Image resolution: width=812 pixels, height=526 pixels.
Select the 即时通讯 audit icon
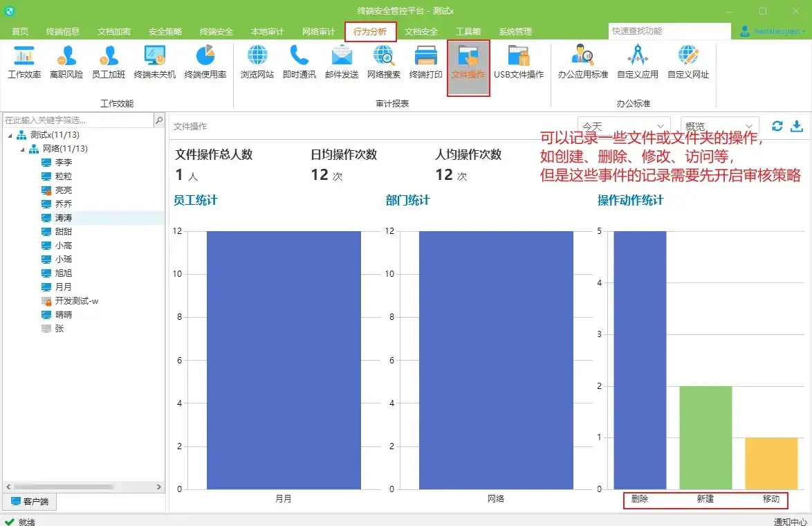pos(299,62)
